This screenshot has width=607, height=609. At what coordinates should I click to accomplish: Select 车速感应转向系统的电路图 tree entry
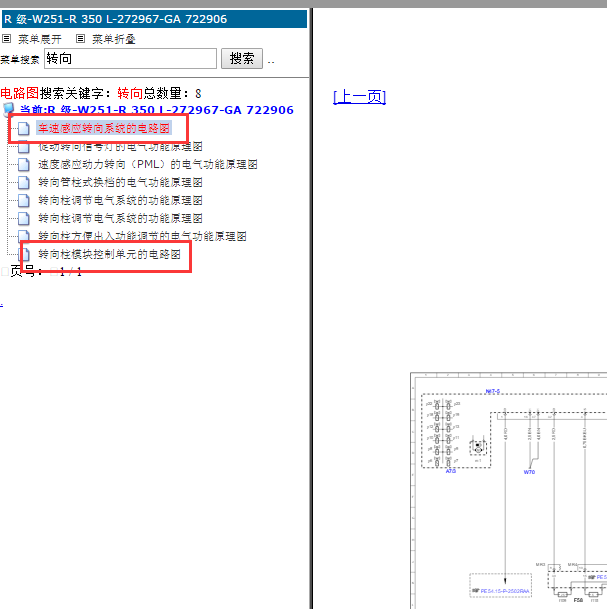[104, 128]
